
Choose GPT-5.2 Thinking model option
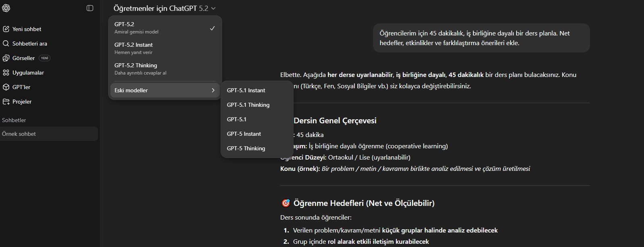point(165,69)
